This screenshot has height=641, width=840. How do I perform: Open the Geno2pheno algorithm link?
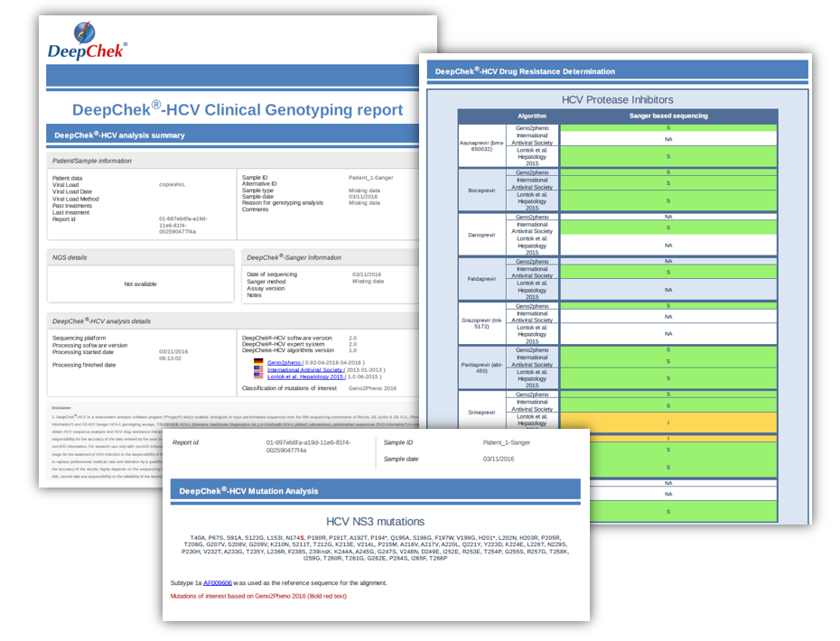coord(285,363)
